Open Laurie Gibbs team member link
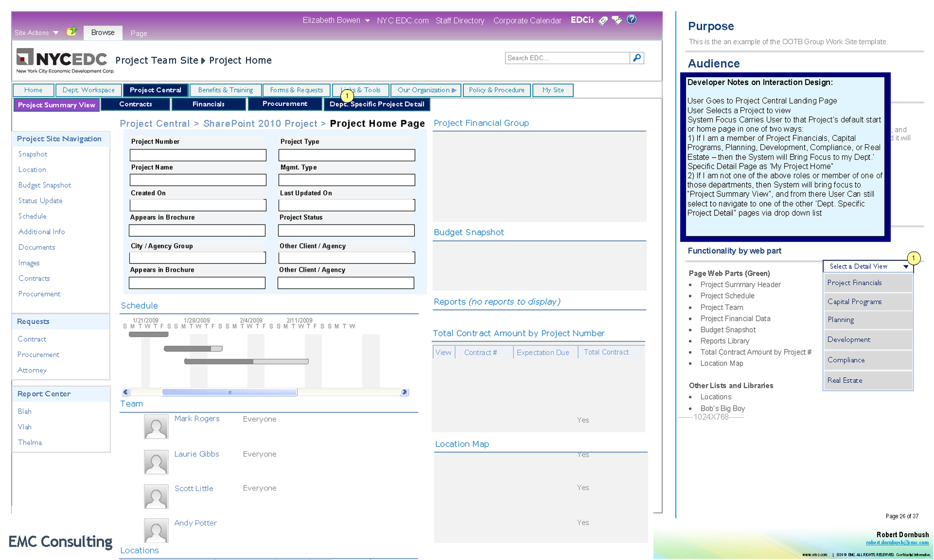The width and height of the screenshot is (934, 560). 197,454
